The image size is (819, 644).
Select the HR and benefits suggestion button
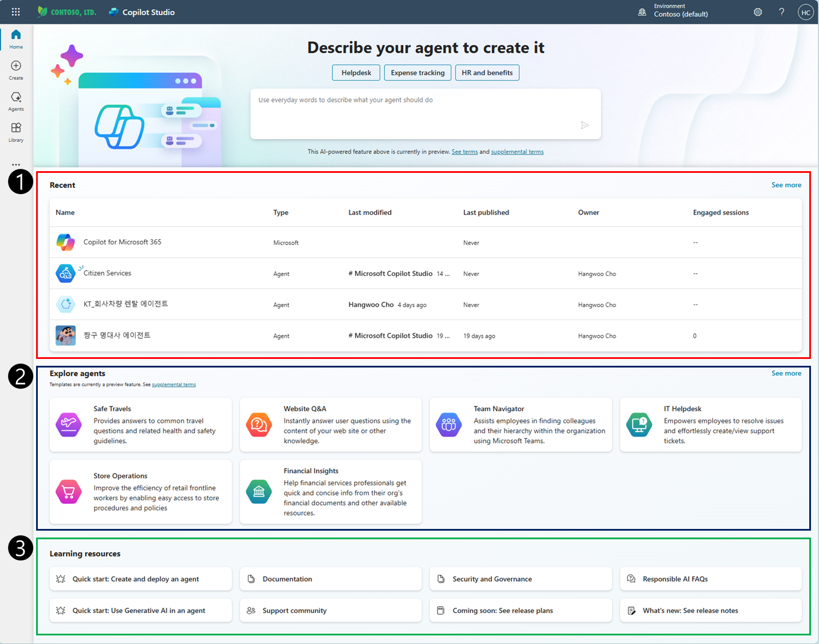487,73
